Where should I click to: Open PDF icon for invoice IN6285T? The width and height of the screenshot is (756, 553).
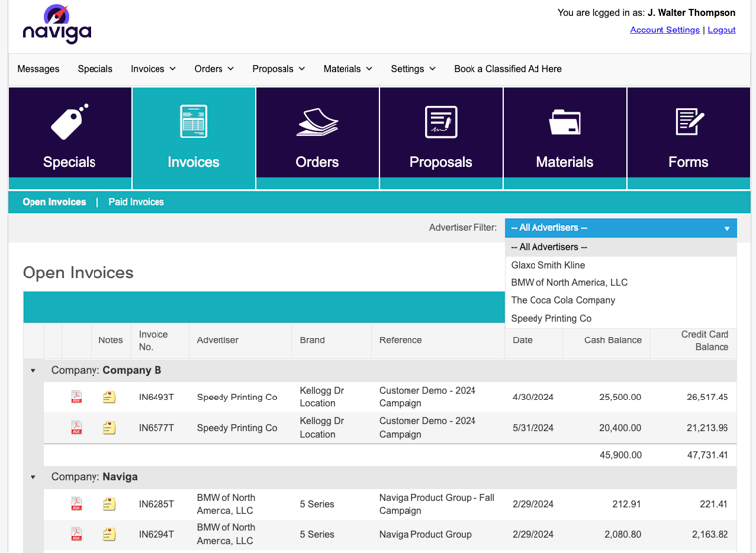(x=76, y=504)
